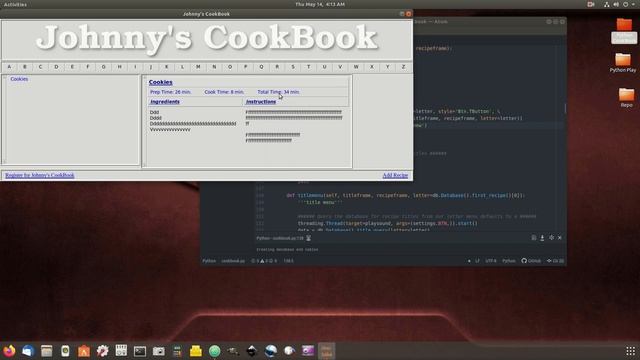640x360 pixels.
Task: Click the 'Total Time: 34 min.' text
Action: click(278, 92)
